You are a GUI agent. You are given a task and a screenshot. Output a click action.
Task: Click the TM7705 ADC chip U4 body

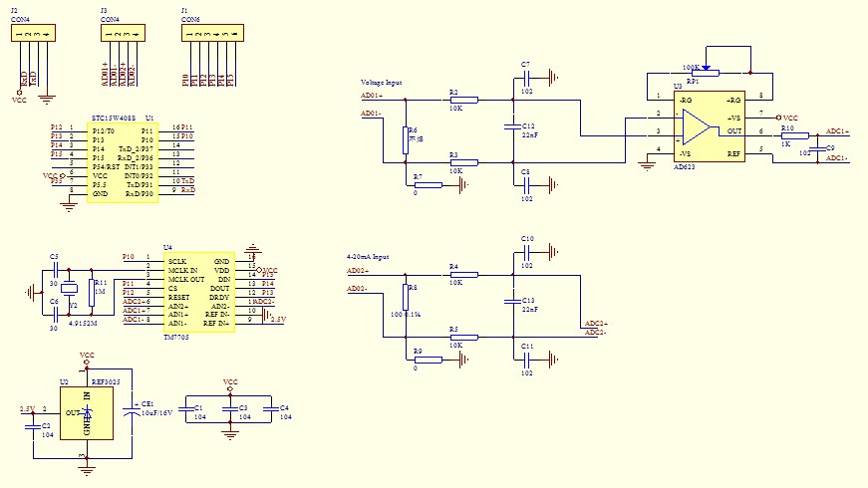click(x=199, y=292)
